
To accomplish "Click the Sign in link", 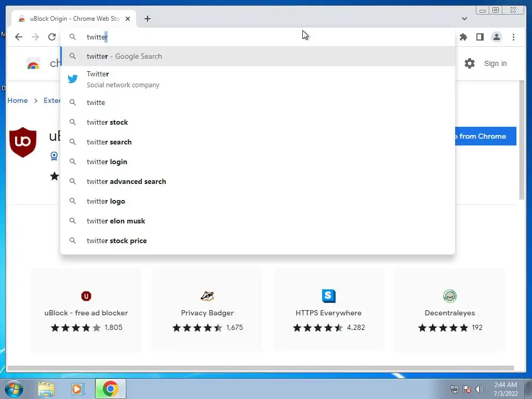I will pos(495,63).
